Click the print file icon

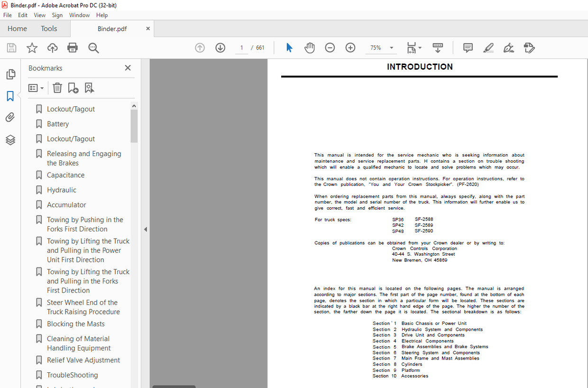point(73,48)
